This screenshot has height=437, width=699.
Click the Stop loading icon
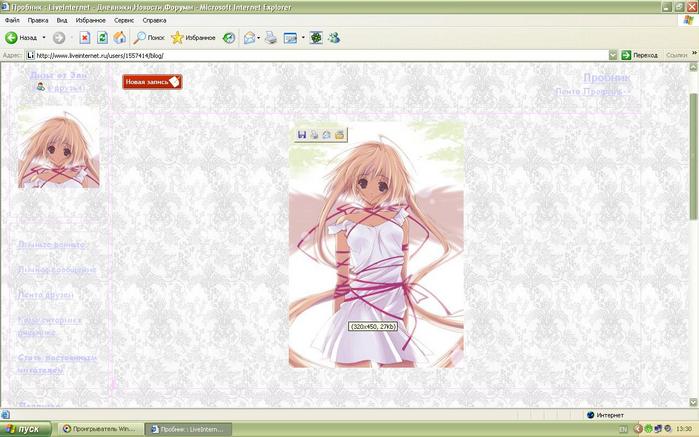(85, 38)
